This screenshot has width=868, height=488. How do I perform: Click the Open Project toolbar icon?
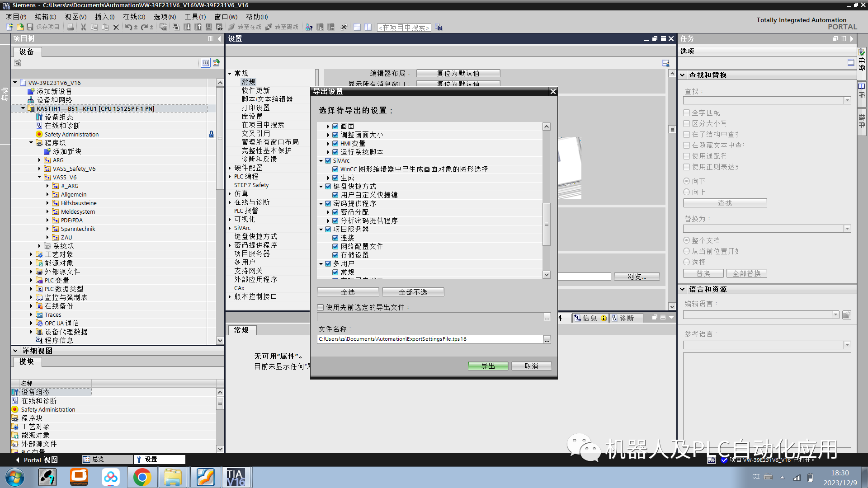(20, 27)
